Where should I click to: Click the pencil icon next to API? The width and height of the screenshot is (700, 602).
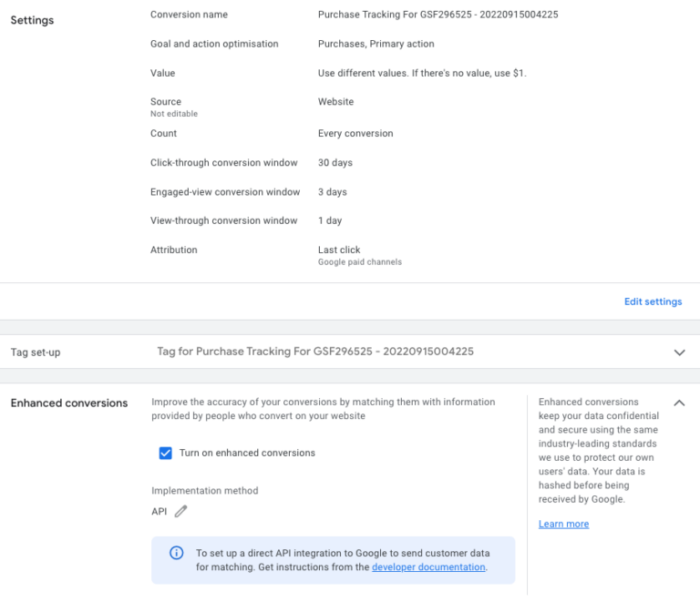(x=180, y=511)
